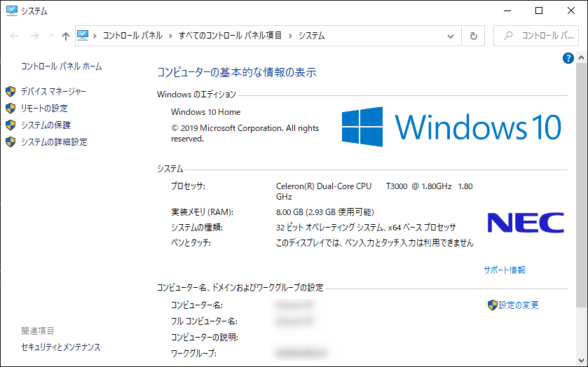Click the shield icon beside システムの保護
This screenshot has width=588, height=367.
[11, 125]
